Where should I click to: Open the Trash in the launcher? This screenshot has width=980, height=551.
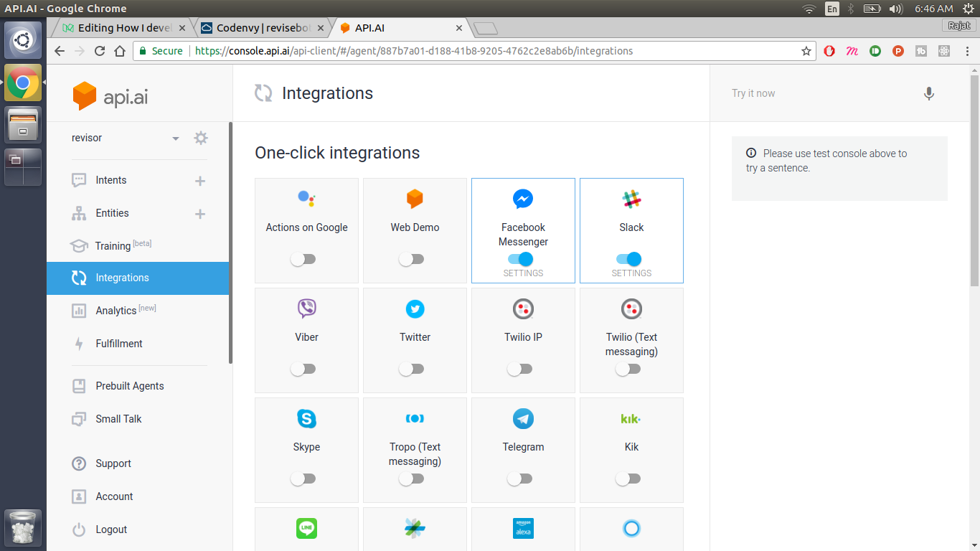coord(23,528)
